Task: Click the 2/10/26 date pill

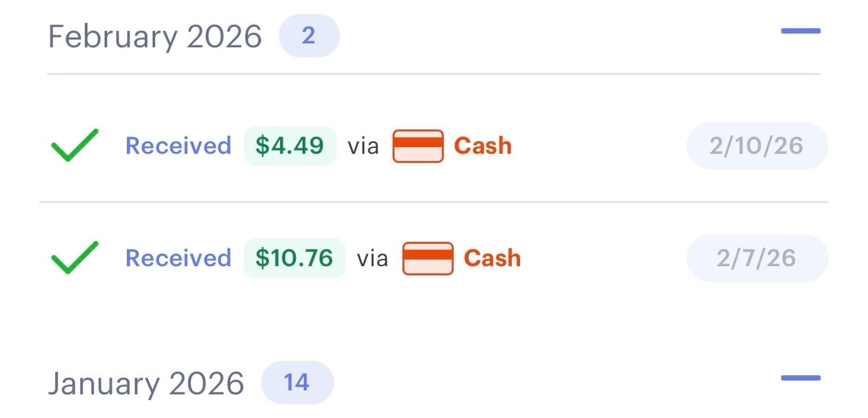Action: click(x=756, y=145)
